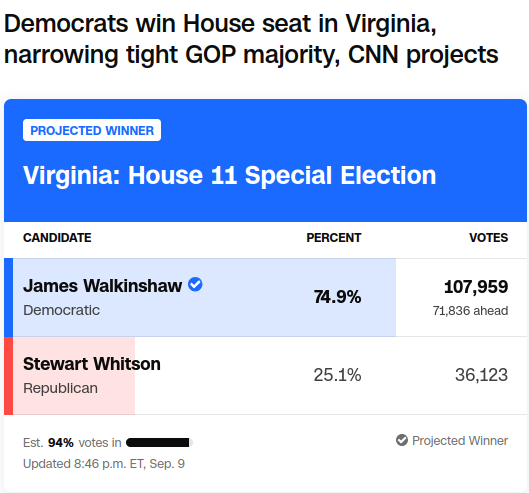Image resolution: width=529 pixels, height=493 pixels.
Task: Click the 74.9% percent value
Action: point(337,297)
